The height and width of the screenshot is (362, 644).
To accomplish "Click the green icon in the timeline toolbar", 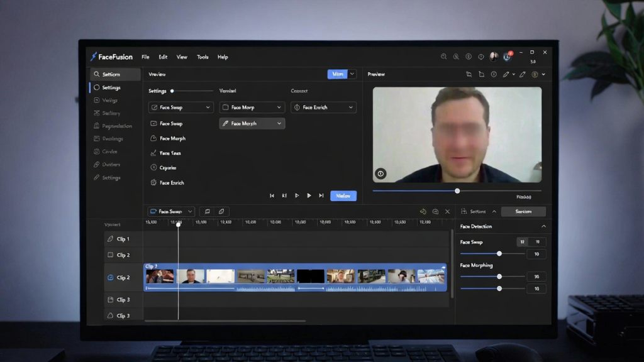I will click(423, 211).
